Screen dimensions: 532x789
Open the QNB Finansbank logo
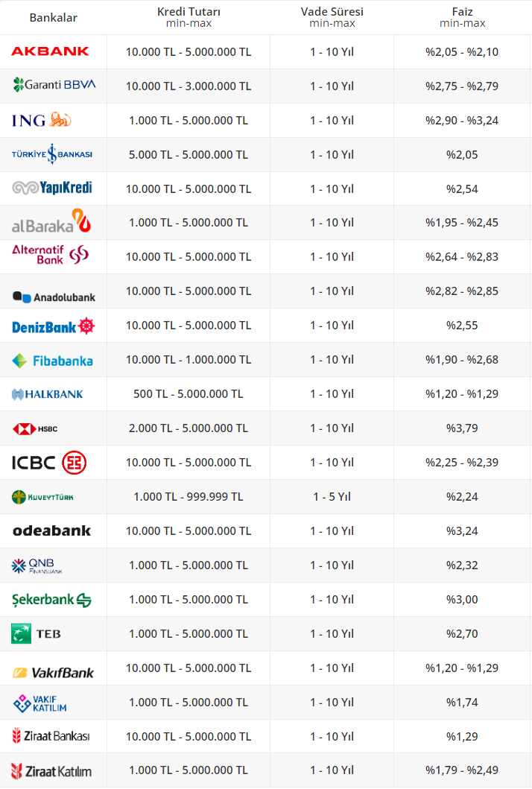click(x=37, y=565)
